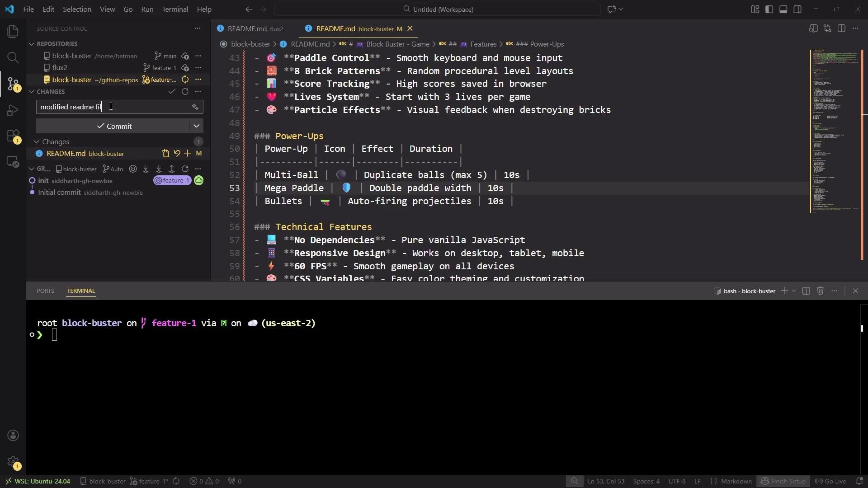Screen dimensions: 868x488
Task: Collapse the REPOSITORIES section
Action: click(x=32, y=44)
